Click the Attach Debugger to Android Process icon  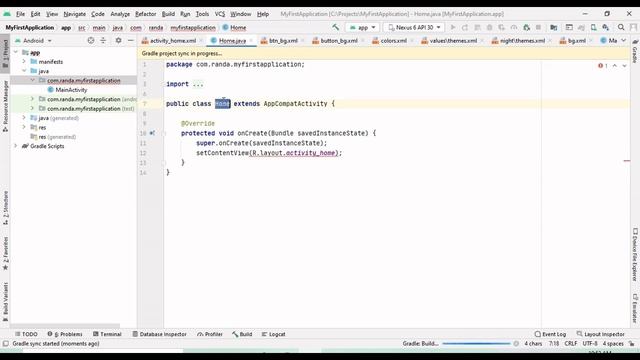(527, 27)
